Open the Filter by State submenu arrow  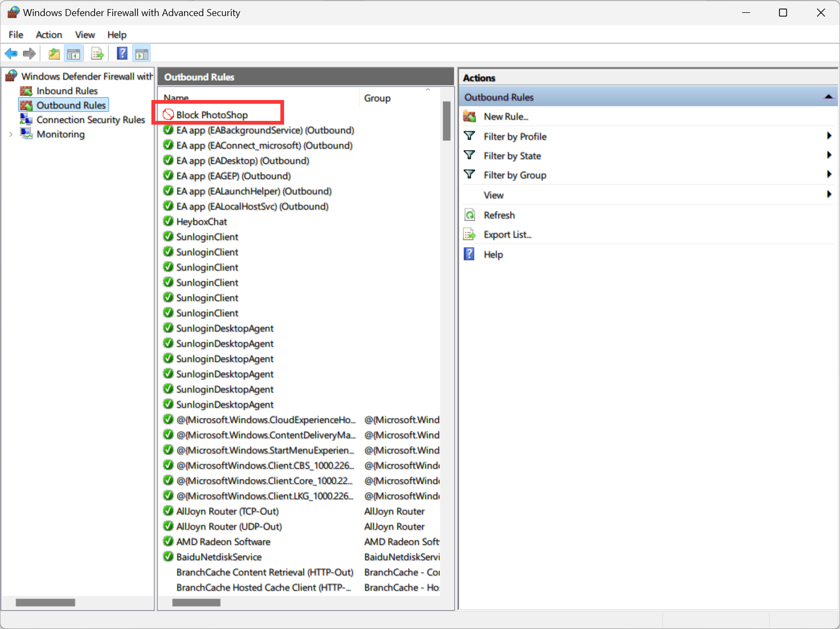pyautogui.click(x=829, y=155)
